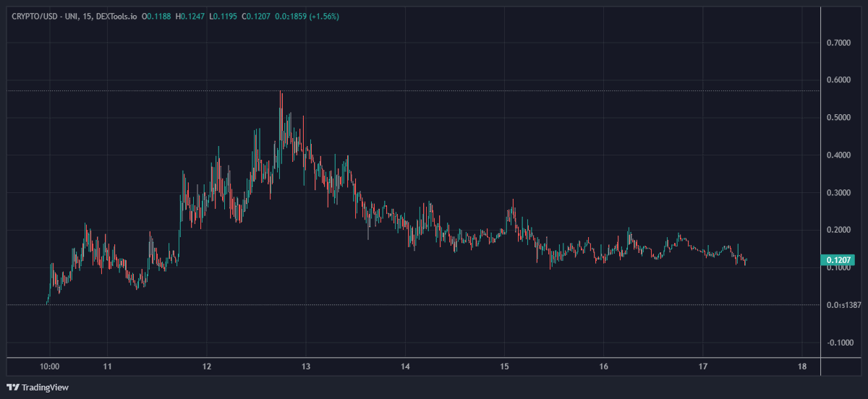Screen dimensions: 868x399
Task: Click the 0.1000 price axis label
Action: tap(839, 268)
